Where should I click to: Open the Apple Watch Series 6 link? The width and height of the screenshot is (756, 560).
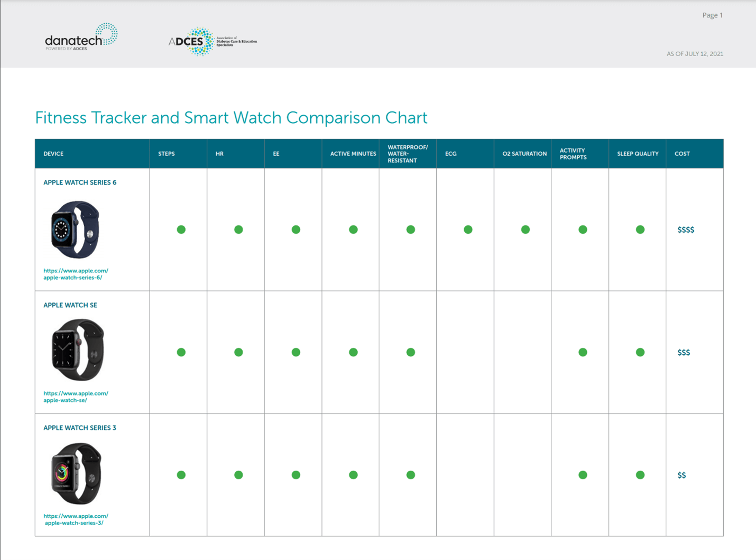pos(76,274)
